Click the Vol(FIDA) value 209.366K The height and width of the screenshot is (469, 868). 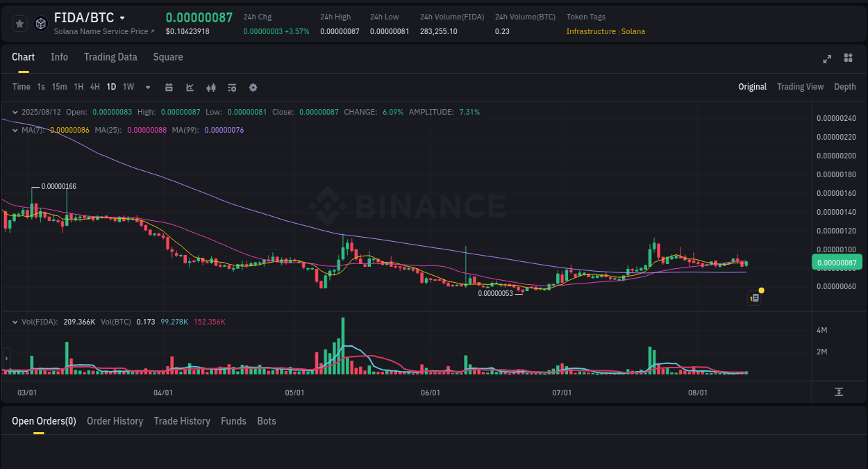tap(78, 322)
